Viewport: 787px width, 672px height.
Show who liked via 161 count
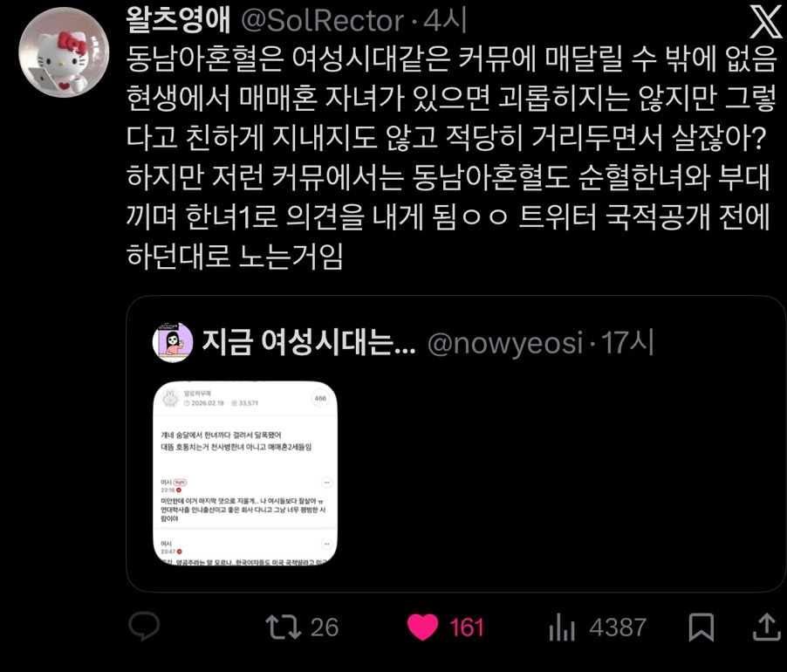click(466, 627)
